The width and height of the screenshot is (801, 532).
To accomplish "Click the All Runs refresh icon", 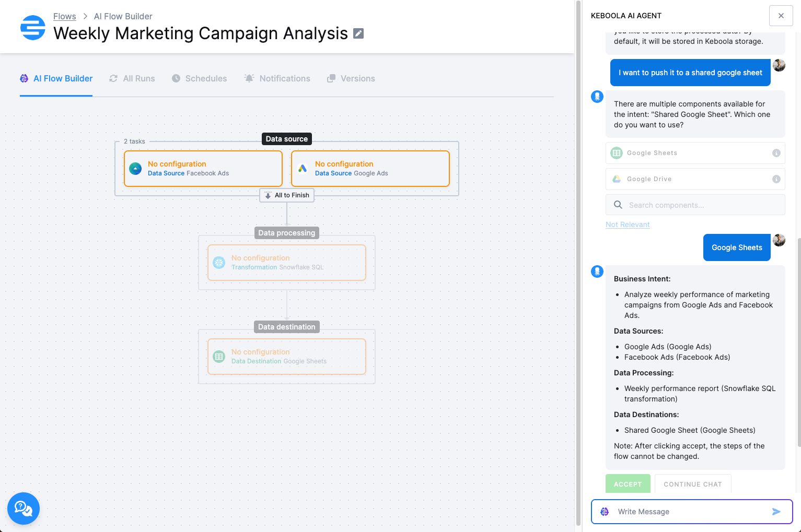I will point(113,78).
